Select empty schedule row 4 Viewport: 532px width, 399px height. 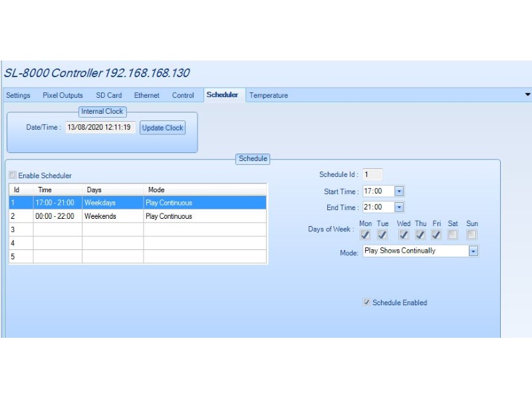tap(138, 243)
